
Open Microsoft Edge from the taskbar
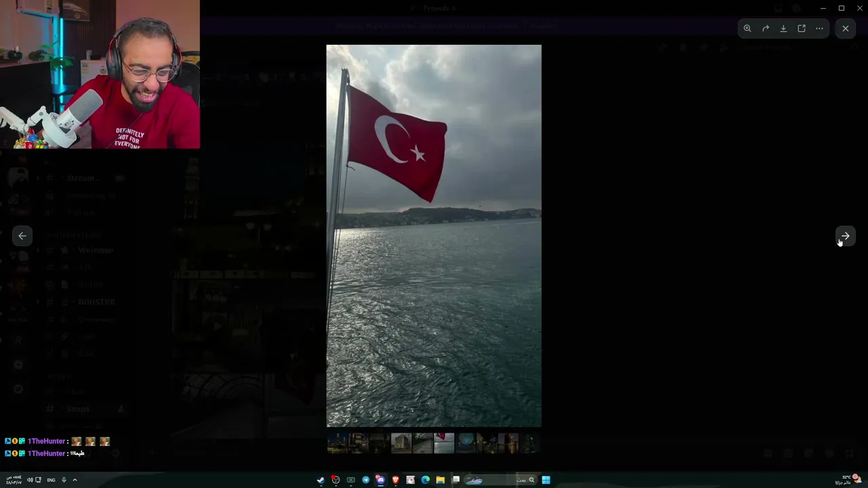pyautogui.click(x=425, y=480)
